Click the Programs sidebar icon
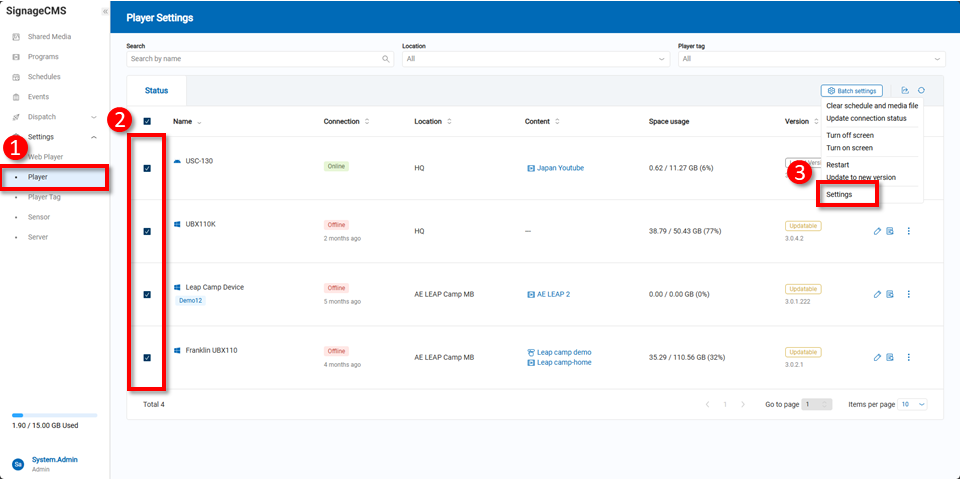The image size is (960, 480). pyautogui.click(x=16, y=57)
